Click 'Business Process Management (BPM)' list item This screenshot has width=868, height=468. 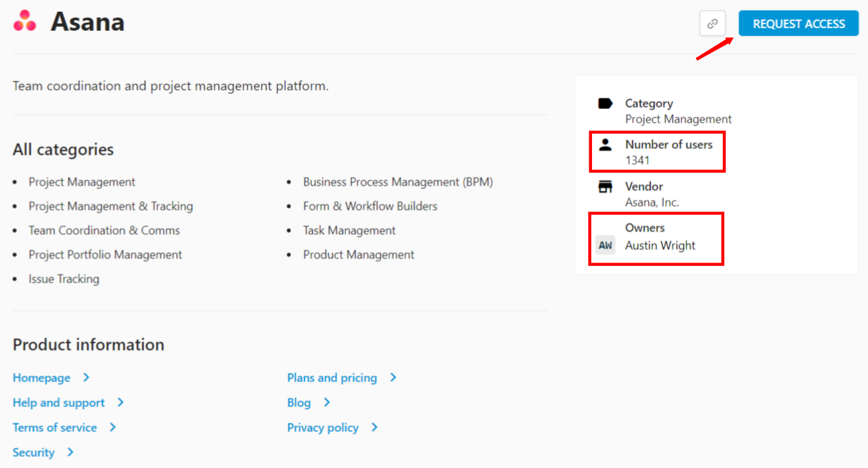click(398, 182)
